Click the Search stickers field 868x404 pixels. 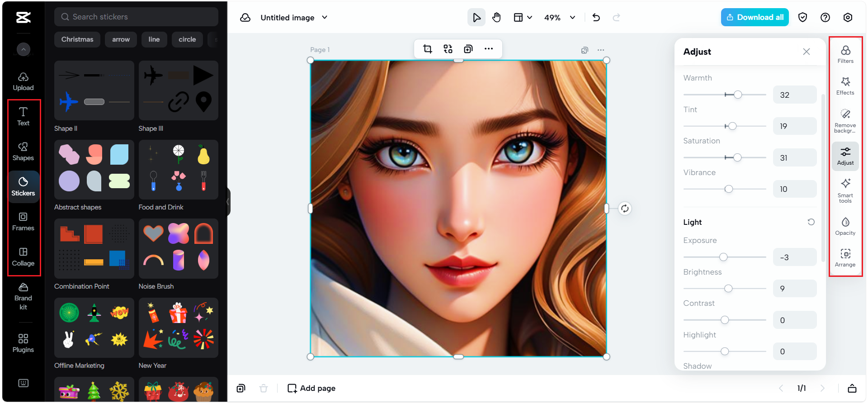pyautogui.click(x=136, y=17)
